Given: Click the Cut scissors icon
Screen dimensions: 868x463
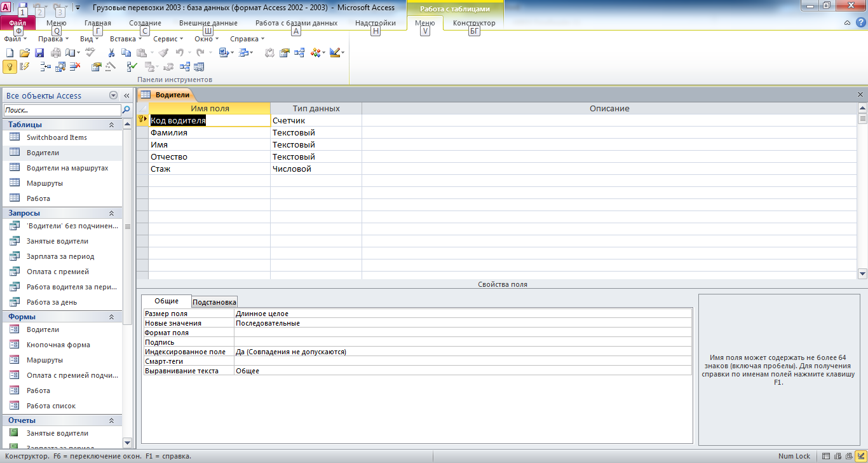Looking at the screenshot, I should coord(111,53).
